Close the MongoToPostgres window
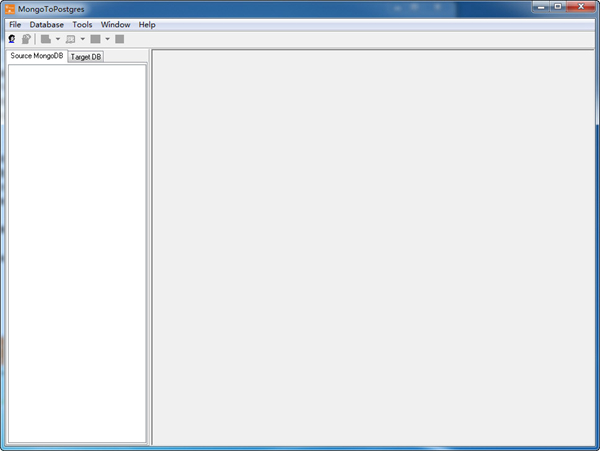Image resolution: width=600 pixels, height=451 pixels. [x=581, y=7]
